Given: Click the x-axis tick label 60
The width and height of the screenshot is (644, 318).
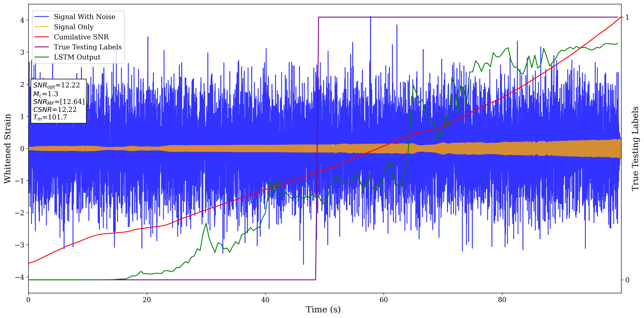Looking at the screenshot, I should pos(383,300).
